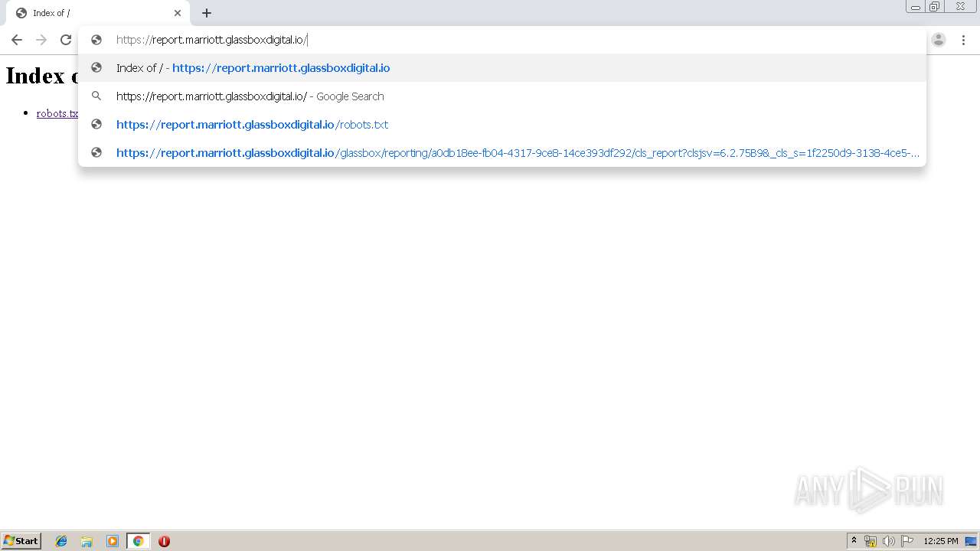The image size is (980, 551).
Task: Open the Windows Start menu
Action: point(21,541)
